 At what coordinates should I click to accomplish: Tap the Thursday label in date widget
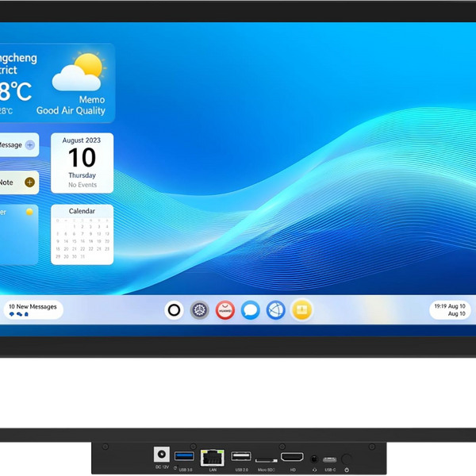82,175
